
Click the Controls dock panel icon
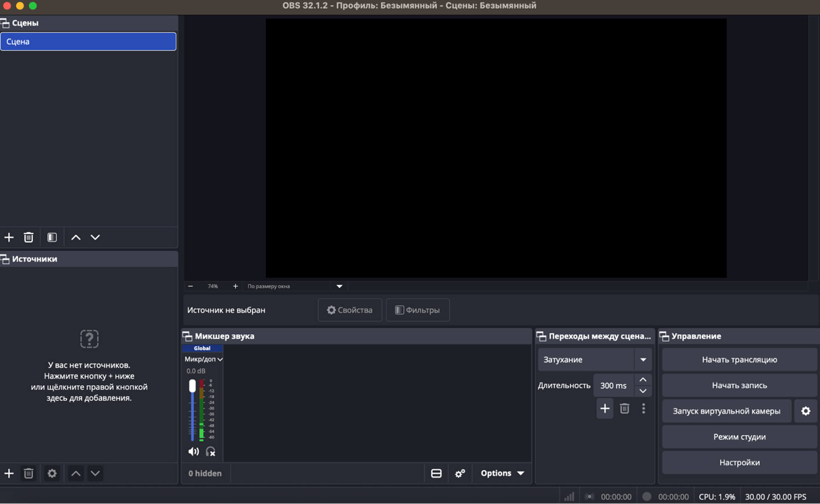pyautogui.click(x=664, y=336)
